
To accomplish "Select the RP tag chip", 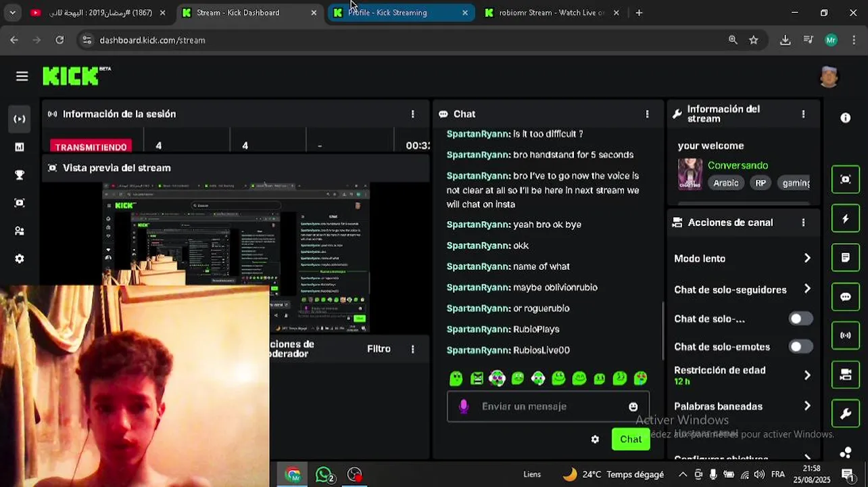I will point(761,183).
